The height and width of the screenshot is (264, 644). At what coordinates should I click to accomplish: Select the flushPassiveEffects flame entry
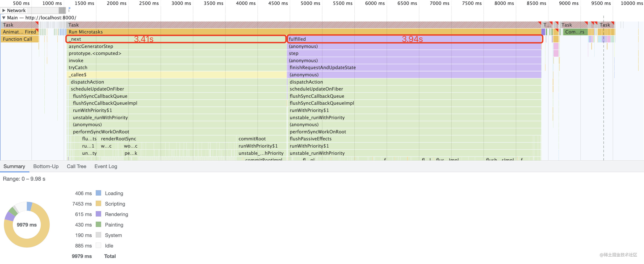coord(311,139)
